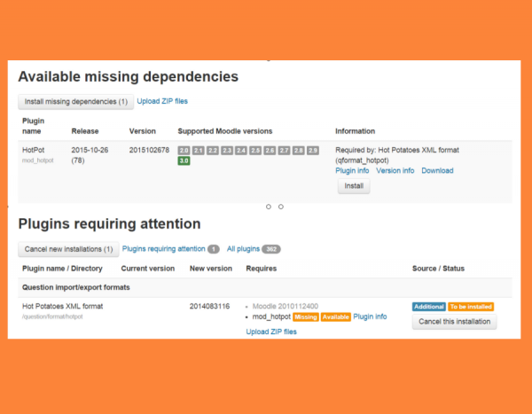Click the blue Additional source badge
Viewport: 532px width, 414px height.
point(428,307)
